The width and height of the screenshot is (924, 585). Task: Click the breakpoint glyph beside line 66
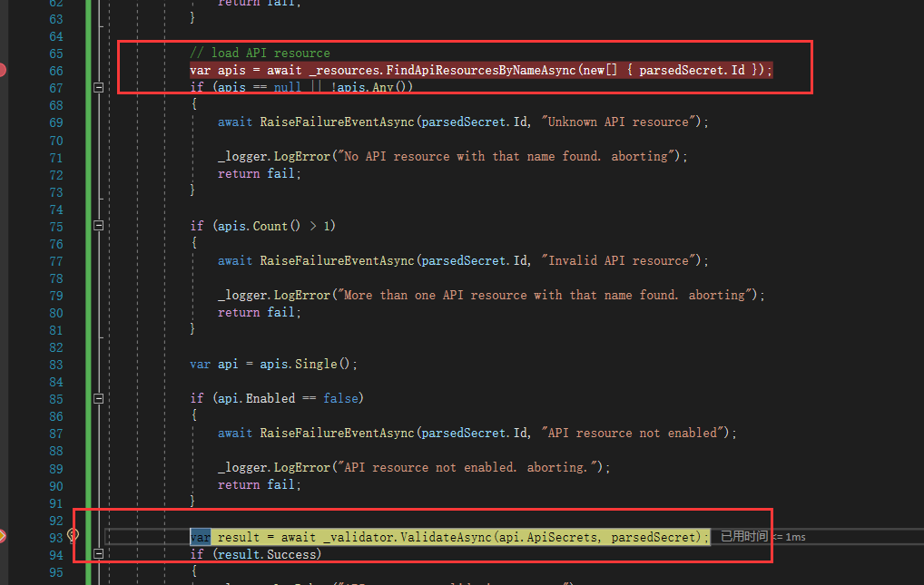(5, 69)
